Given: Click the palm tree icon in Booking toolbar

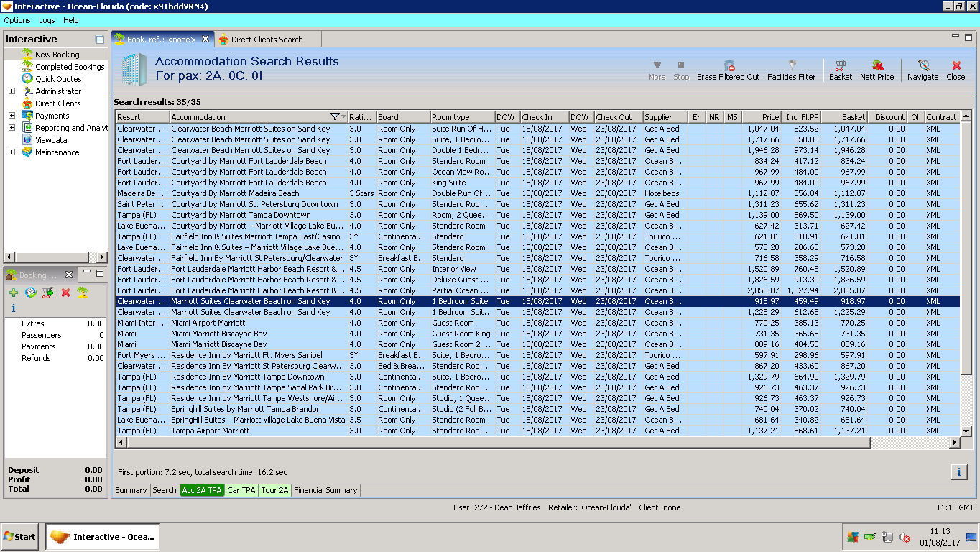Looking at the screenshot, I should 83,293.
